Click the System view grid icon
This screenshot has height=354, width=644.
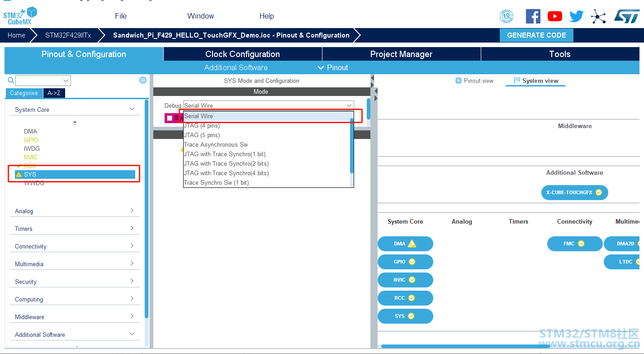point(517,81)
